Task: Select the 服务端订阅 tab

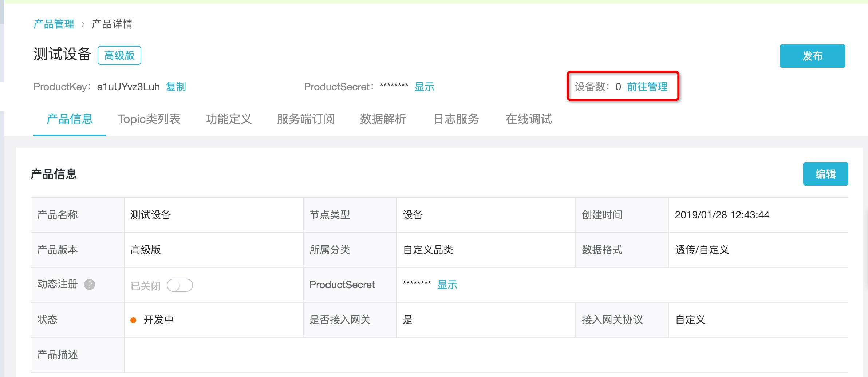Action: [x=307, y=119]
